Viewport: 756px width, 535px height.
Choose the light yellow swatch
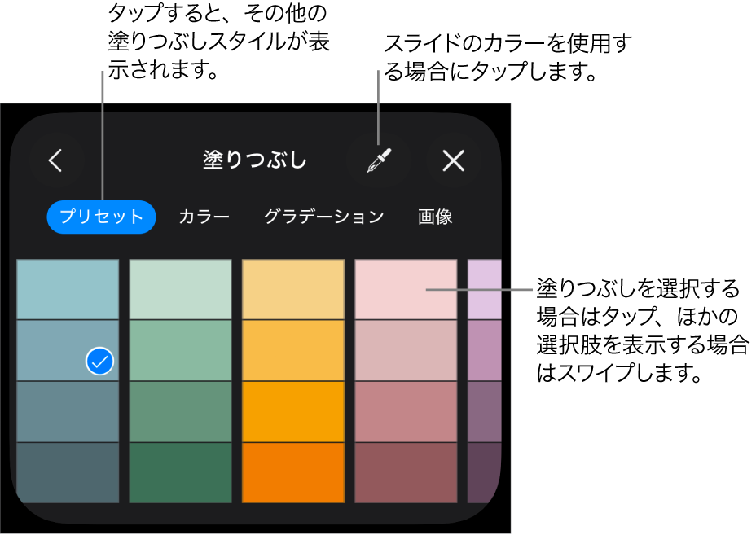coord(292,289)
